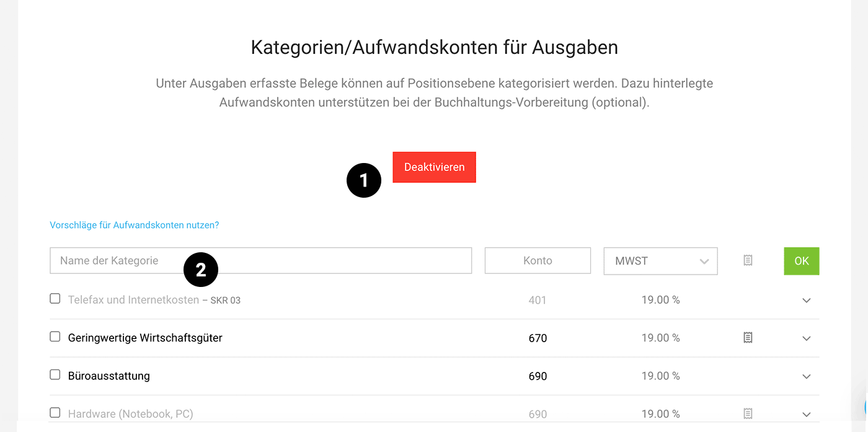Expand the Büroausstattung row chevron
Screen dimensions: 868x432
click(806, 376)
